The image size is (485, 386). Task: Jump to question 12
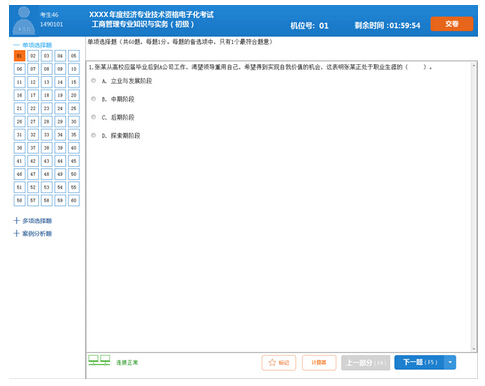[33, 82]
